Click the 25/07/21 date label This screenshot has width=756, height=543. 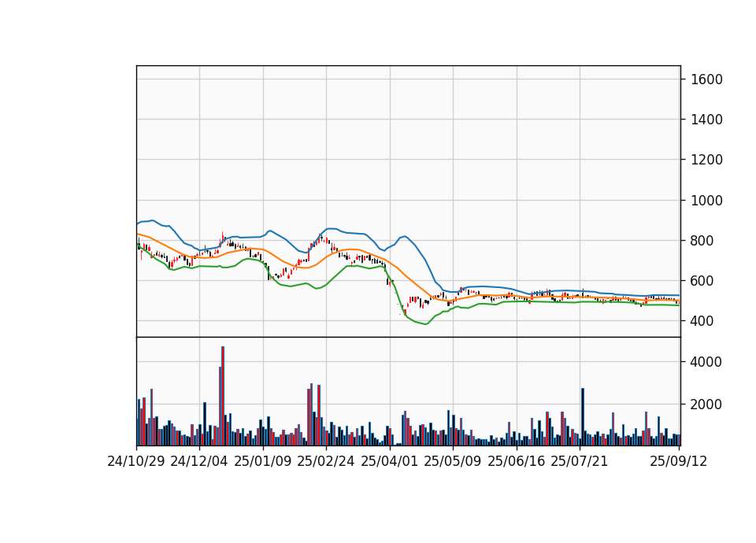[580, 461]
